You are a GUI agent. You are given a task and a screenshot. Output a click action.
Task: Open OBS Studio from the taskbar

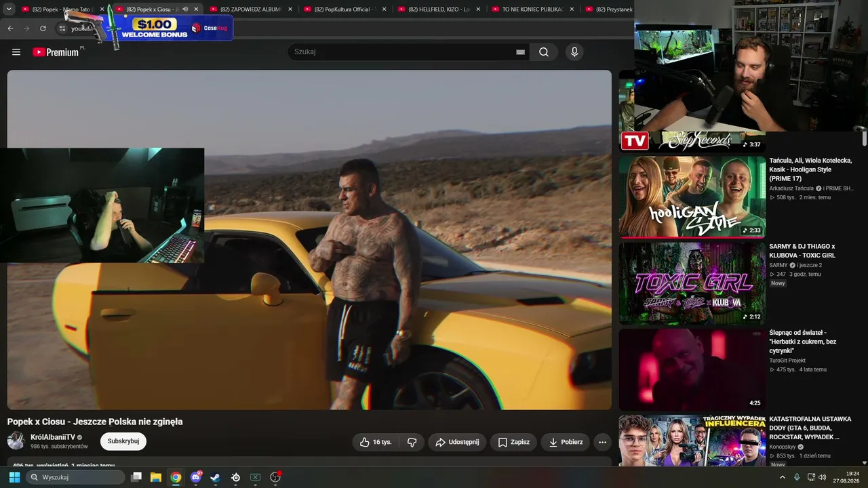pyautogui.click(x=275, y=477)
